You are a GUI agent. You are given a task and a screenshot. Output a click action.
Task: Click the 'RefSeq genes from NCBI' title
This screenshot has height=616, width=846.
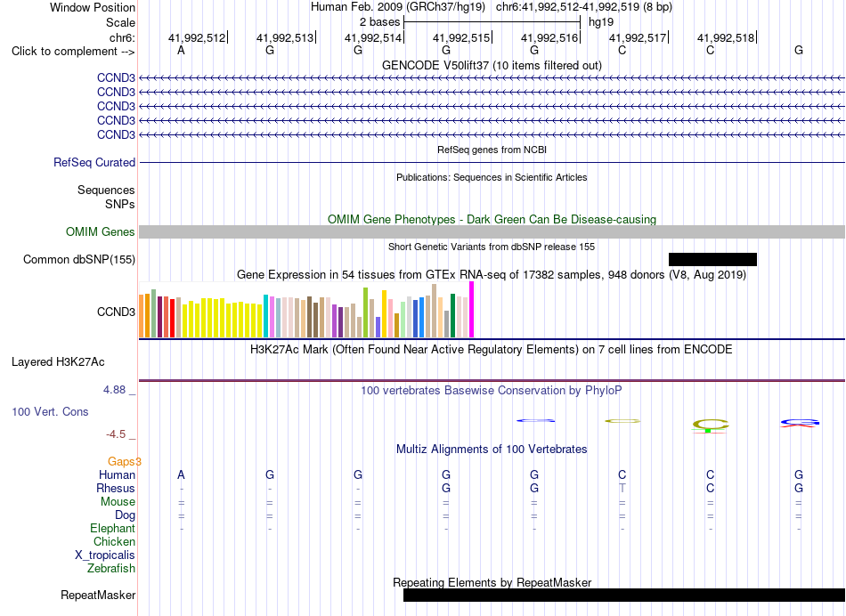(492, 150)
